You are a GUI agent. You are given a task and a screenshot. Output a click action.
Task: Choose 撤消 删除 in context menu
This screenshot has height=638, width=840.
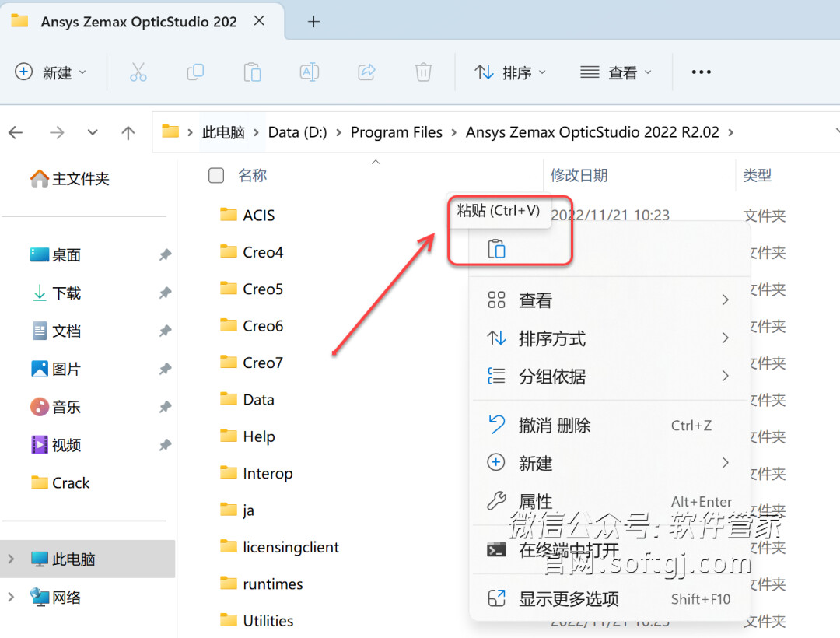(x=608, y=426)
